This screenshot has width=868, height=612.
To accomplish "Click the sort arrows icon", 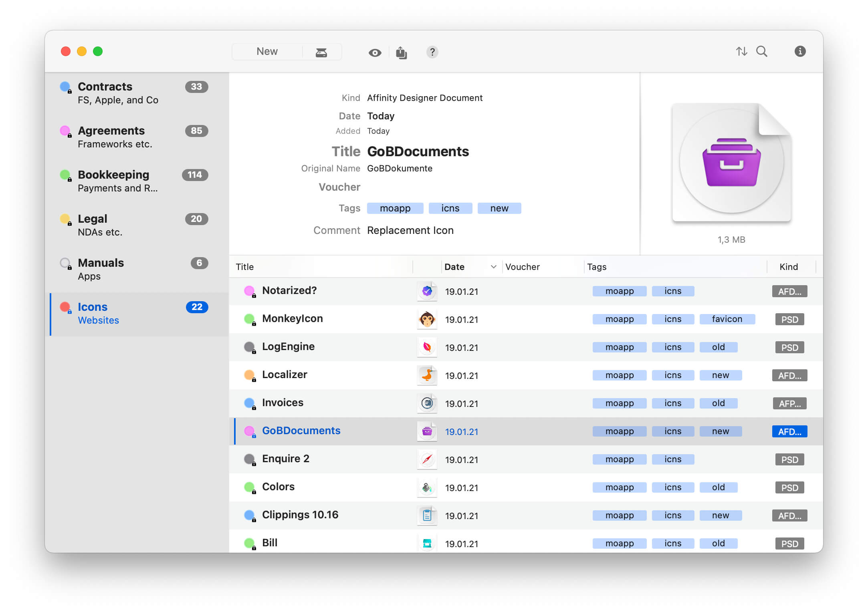I will pyautogui.click(x=741, y=52).
